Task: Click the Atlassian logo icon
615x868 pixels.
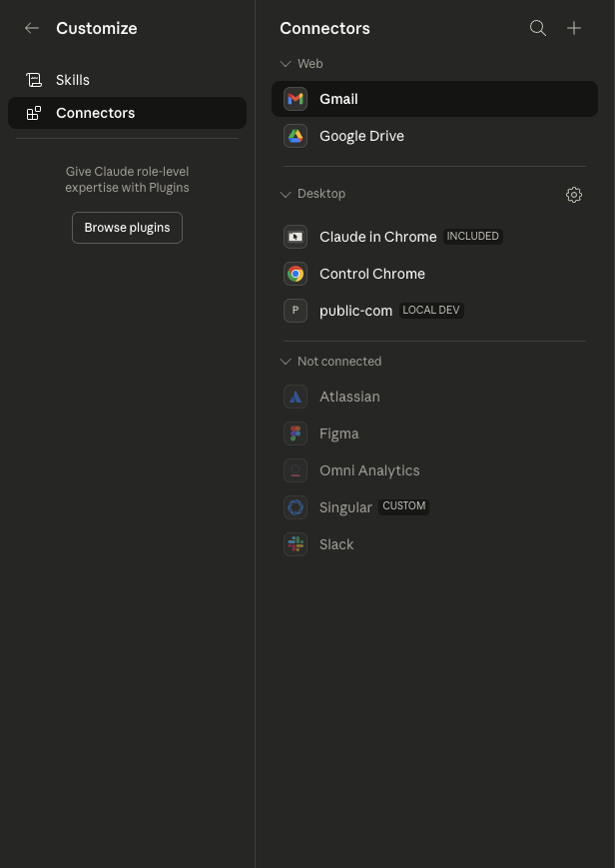Action: click(x=296, y=397)
